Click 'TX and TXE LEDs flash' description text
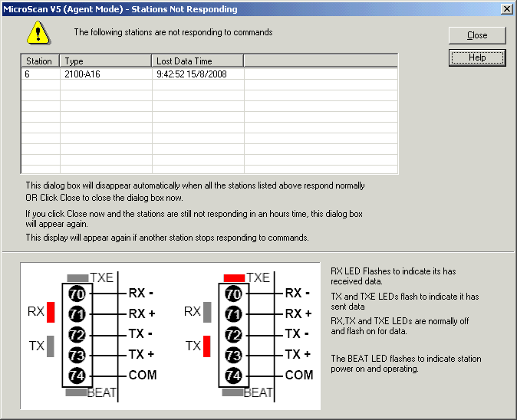Screen dimensions: 517x420 pyautogui.click(x=405, y=301)
